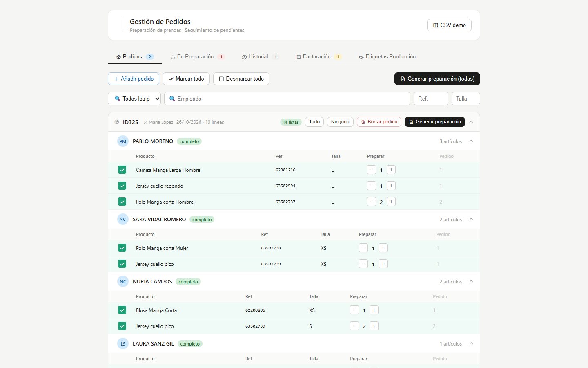Screen dimensions: 588x368
Task: Delete the order with Borrar pedido
Action: 379,122
